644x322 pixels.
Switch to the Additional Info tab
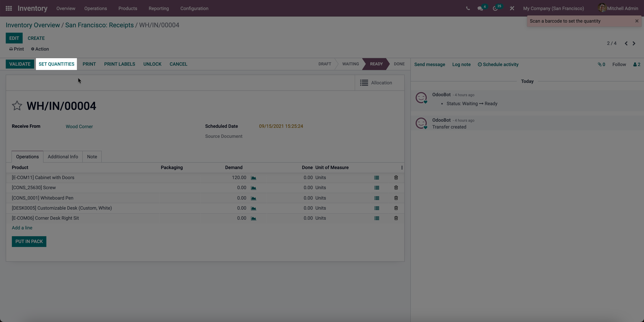point(63,157)
